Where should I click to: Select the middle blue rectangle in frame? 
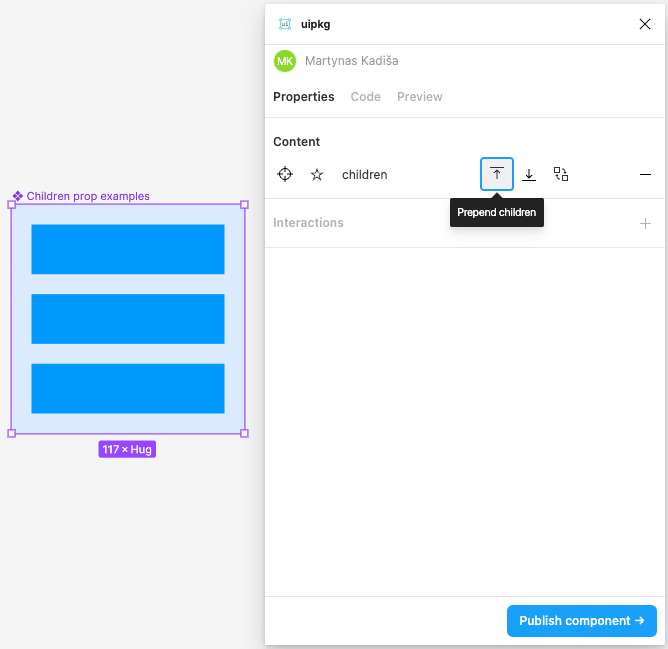pos(128,319)
